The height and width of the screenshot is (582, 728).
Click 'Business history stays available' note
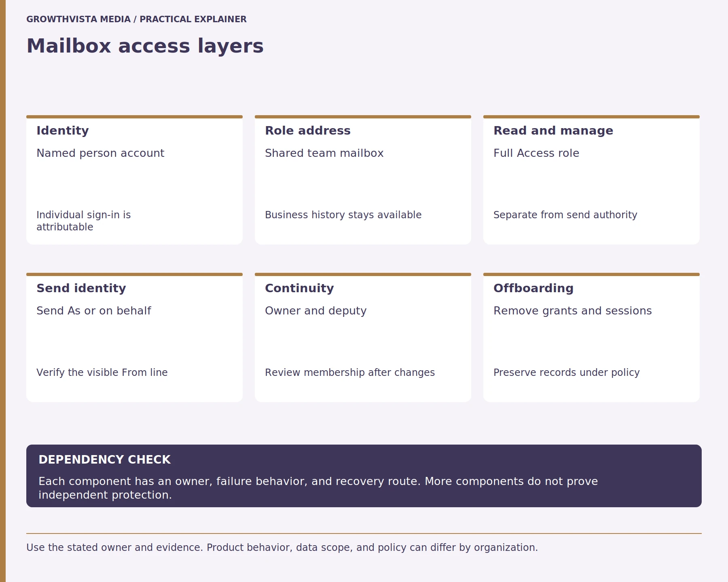click(x=343, y=215)
